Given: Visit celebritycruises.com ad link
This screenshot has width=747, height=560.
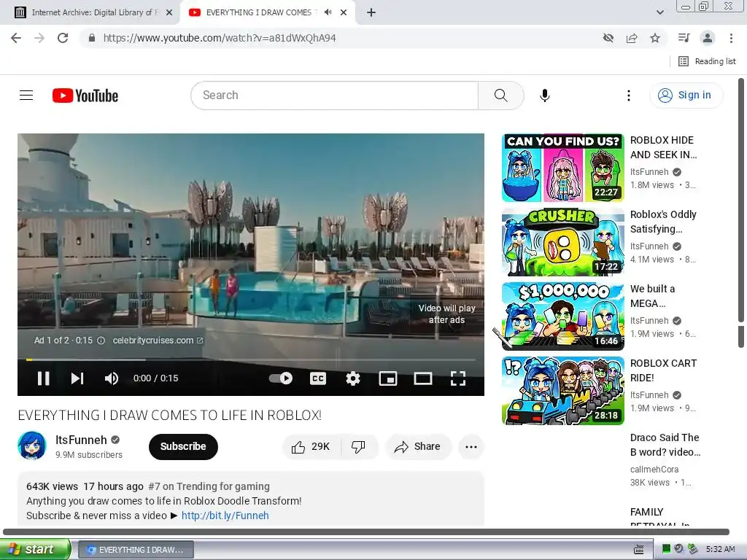Looking at the screenshot, I should coord(158,341).
